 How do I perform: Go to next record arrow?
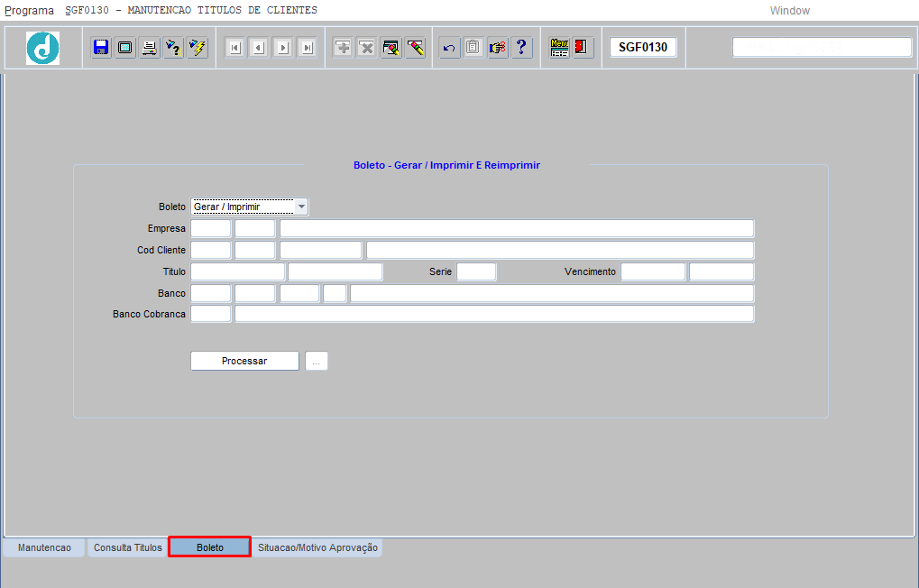[282, 48]
